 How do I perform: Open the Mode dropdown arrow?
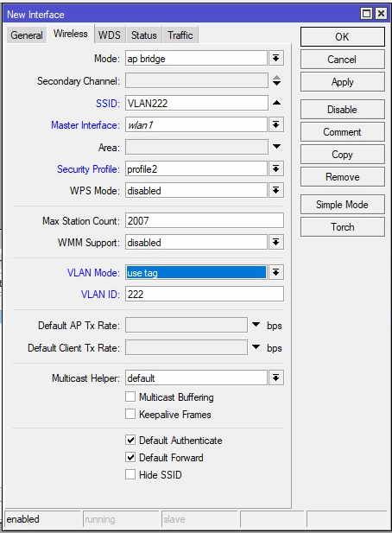pyautogui.click(x=275, y=59)
